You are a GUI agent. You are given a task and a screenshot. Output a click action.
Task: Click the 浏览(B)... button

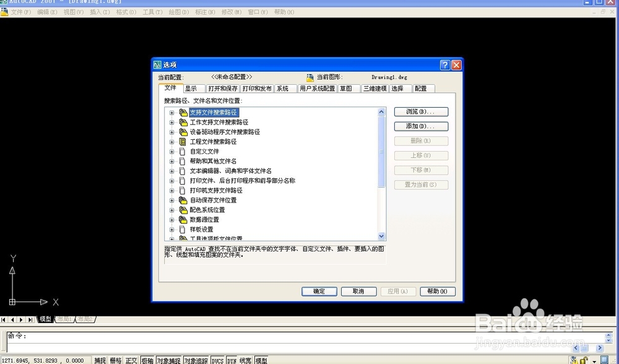click(x=421, y=111)
